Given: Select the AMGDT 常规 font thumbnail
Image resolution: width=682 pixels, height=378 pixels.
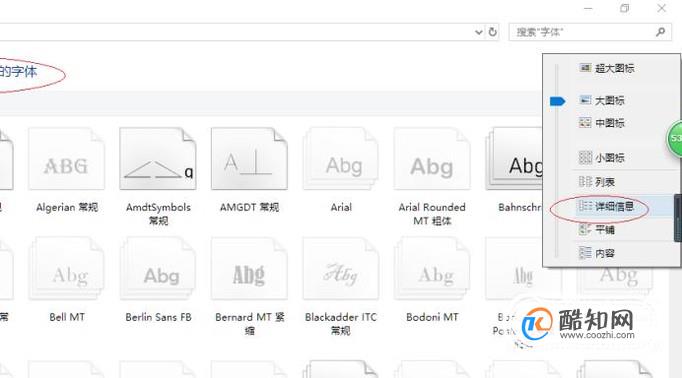Looking at the screenshot, I should 249,159.
